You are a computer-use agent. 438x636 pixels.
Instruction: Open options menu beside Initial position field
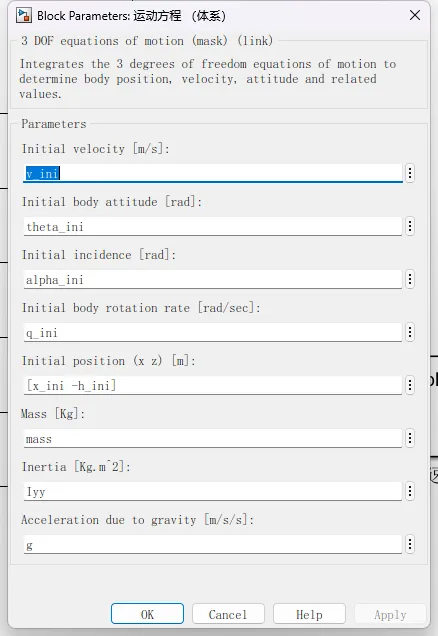click(410, 385)
